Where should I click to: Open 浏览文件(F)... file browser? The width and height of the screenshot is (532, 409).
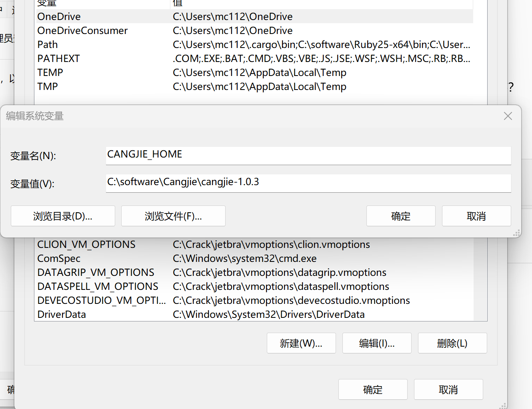click(173, 216)
